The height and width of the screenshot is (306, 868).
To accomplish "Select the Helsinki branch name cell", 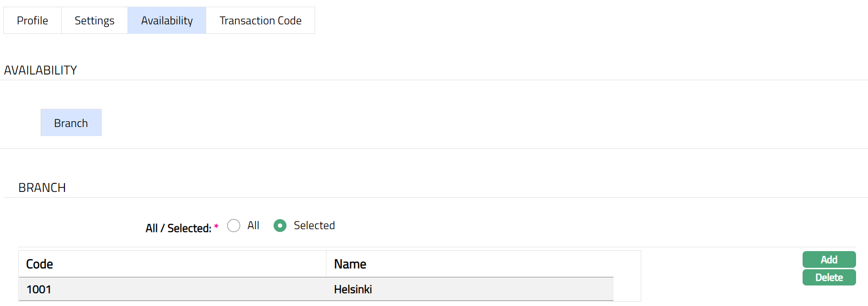I will click(353, 289).
